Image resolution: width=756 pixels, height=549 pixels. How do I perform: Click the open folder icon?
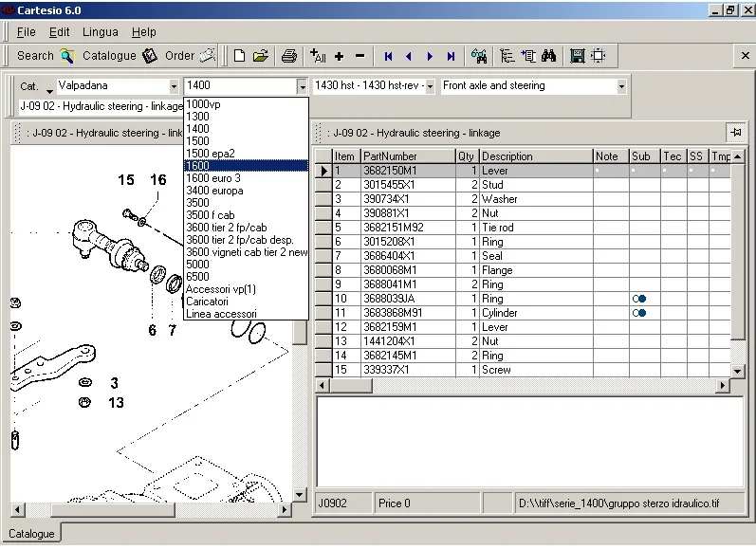[x=260, y=56]
